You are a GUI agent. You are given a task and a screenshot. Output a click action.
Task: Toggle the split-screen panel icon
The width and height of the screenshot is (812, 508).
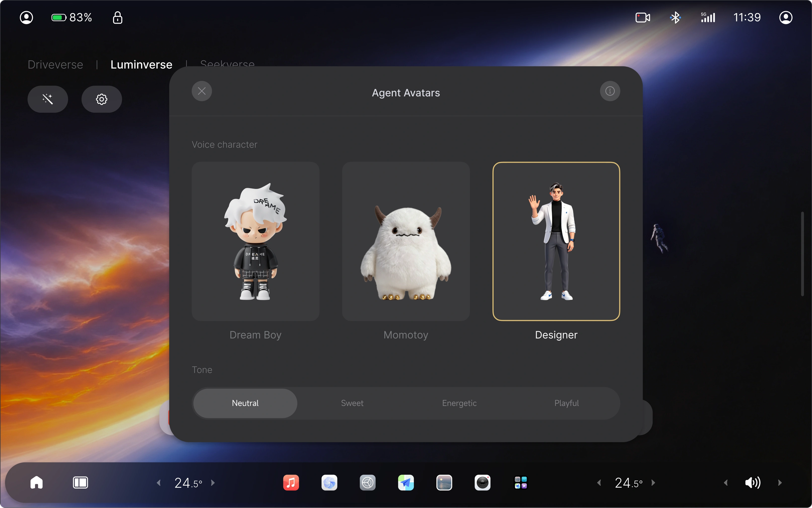click(80, 483)
